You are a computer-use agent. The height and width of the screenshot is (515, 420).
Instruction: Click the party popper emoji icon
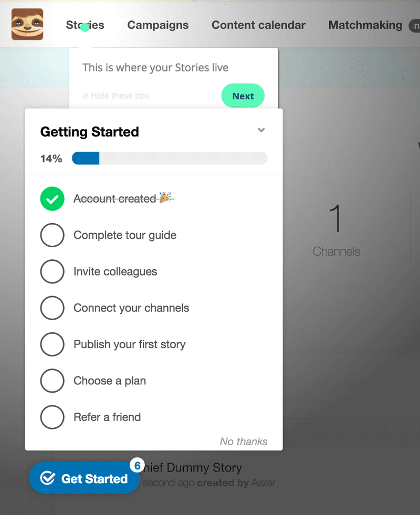166,198
